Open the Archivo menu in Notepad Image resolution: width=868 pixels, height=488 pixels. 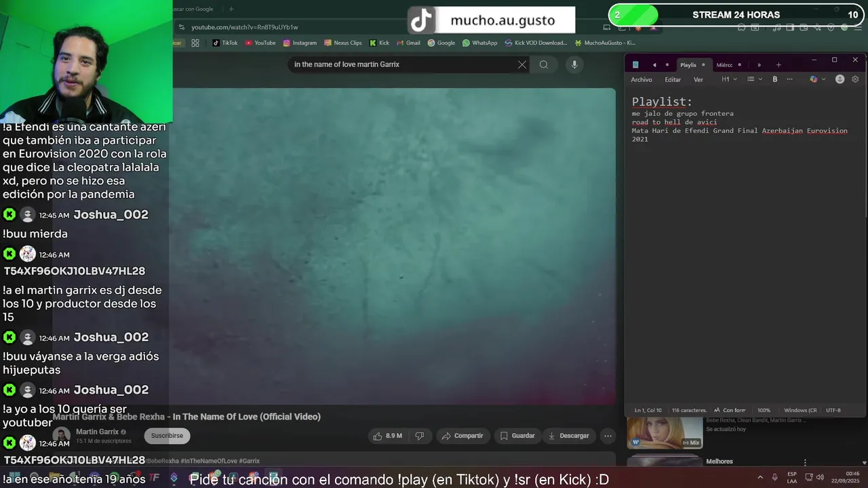pyautogui.click(x=642, y=79)
